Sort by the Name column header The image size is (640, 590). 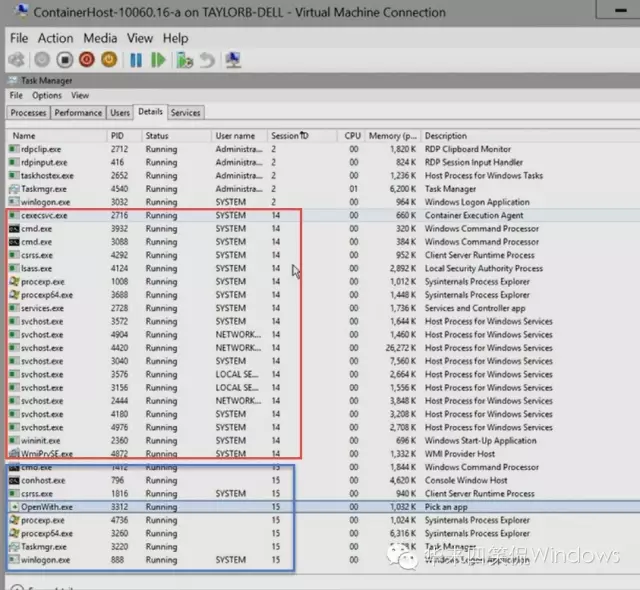click(x=57, y=136)
